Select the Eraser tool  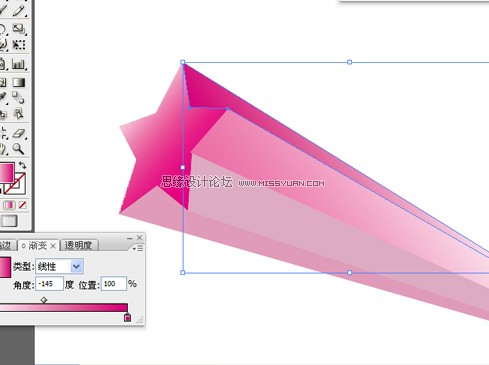pyautogui.click(x=19, y=134)
